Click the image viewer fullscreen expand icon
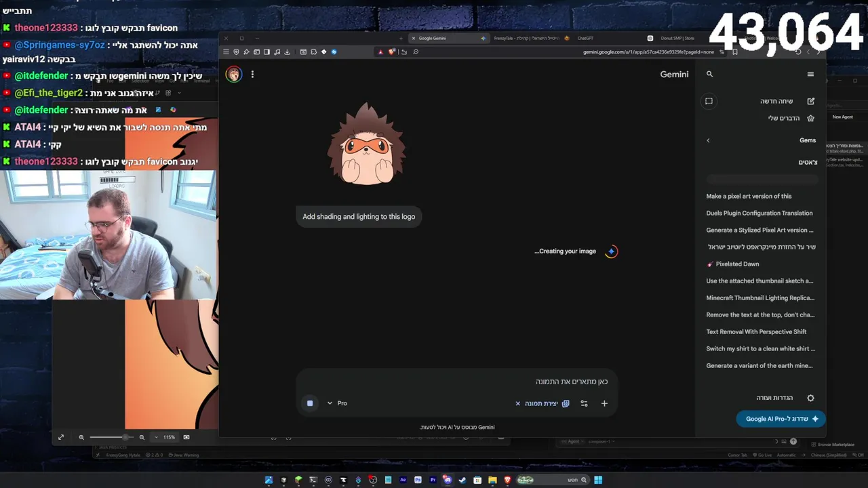868x488 pixels. (x=61, y=437)
